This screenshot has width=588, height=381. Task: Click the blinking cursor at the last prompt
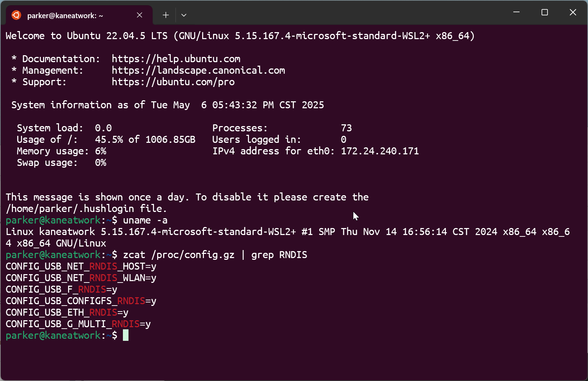click(x=126, y=335)
